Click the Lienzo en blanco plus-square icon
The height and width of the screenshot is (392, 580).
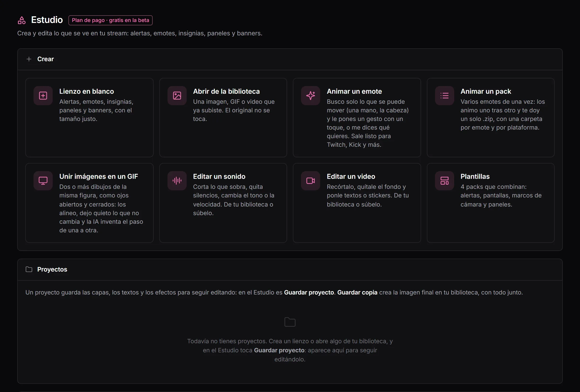tap(43, 96)
